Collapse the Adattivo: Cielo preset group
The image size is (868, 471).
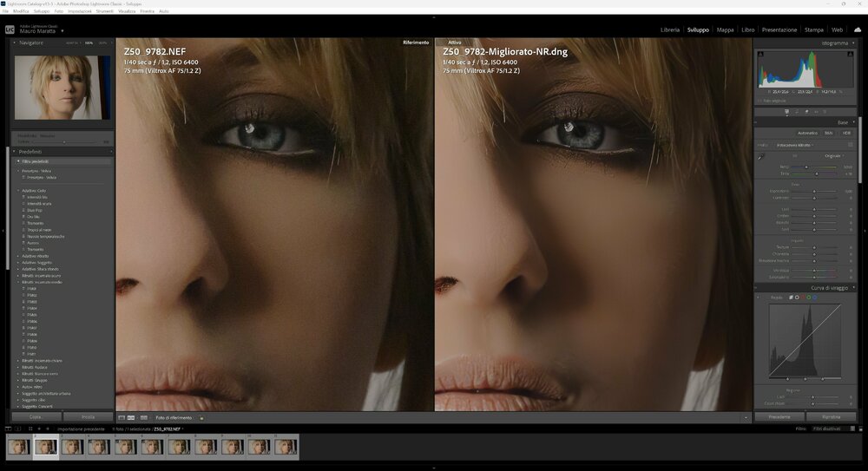tap(17, 191)
